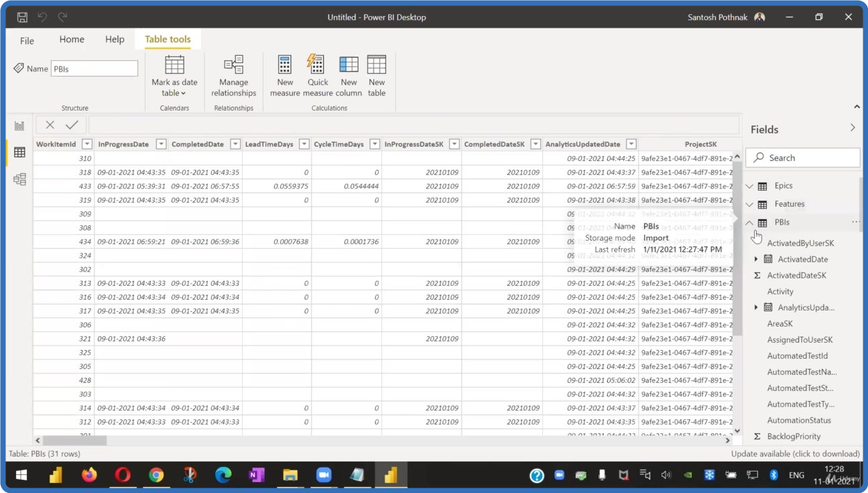Select the AutomationStatus field
Screen dimensions: 868x493
(x=799, y=421)
